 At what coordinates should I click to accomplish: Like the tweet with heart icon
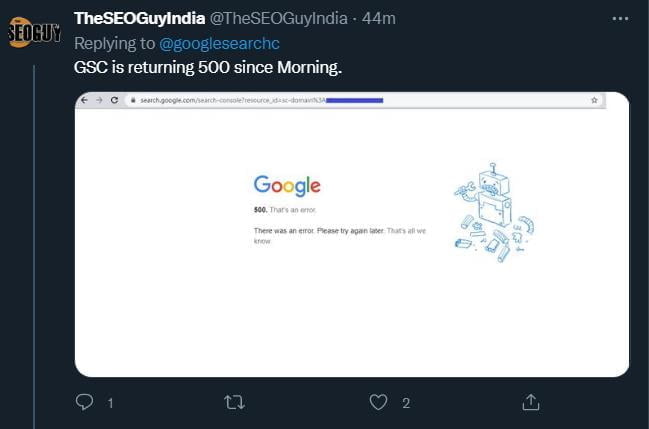click(x=378, y=402)
